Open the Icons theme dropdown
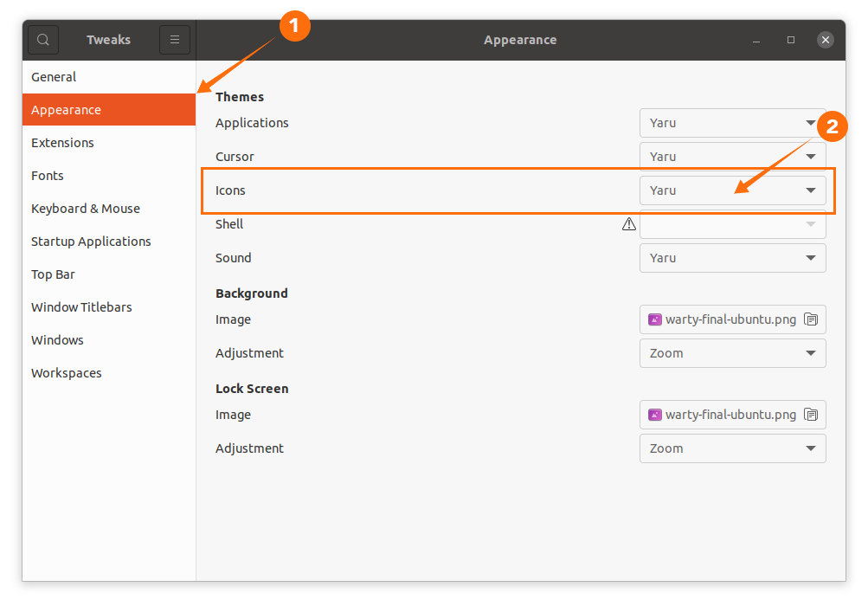This screenshot has height=606, width=868. tap(732, 190)
